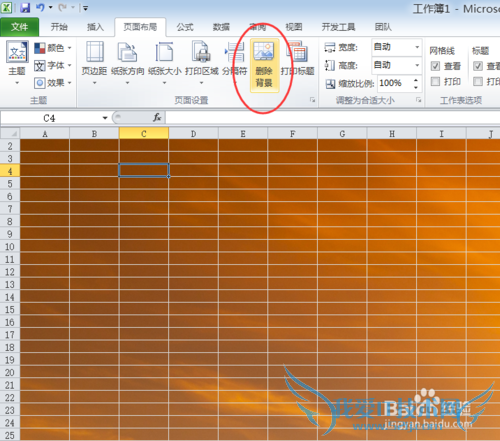This screenshot has width=500, height=441.
Task: Toggle 网格线 查看 (Gridlines View) checkbox
Action: point(435,66)
